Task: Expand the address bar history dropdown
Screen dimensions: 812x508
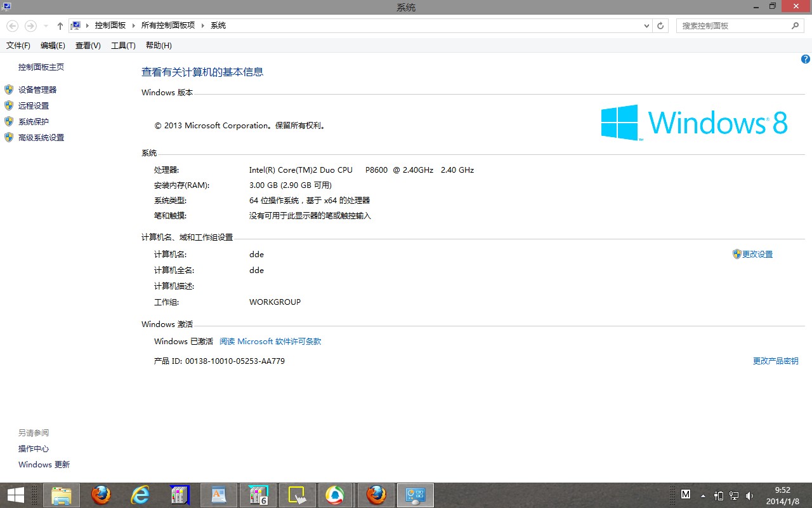Action: (x=646, y=26)
